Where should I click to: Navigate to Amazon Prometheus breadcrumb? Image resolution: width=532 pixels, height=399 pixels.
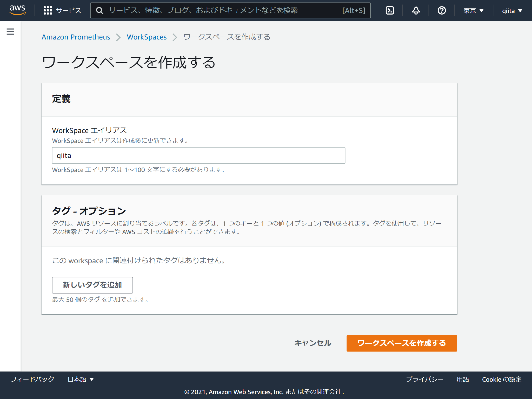click(76, 37)
